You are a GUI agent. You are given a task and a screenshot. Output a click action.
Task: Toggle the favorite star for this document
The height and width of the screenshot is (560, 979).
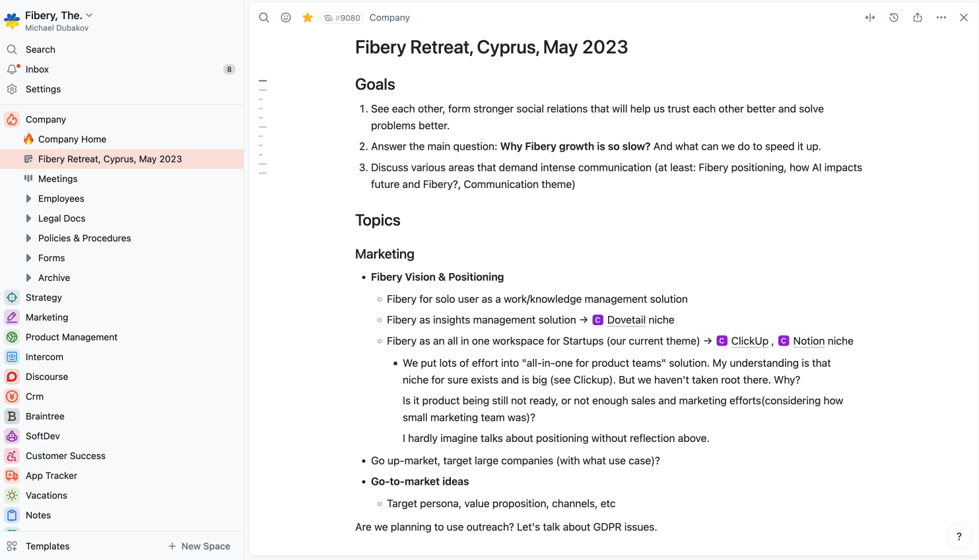pos(308,17)
